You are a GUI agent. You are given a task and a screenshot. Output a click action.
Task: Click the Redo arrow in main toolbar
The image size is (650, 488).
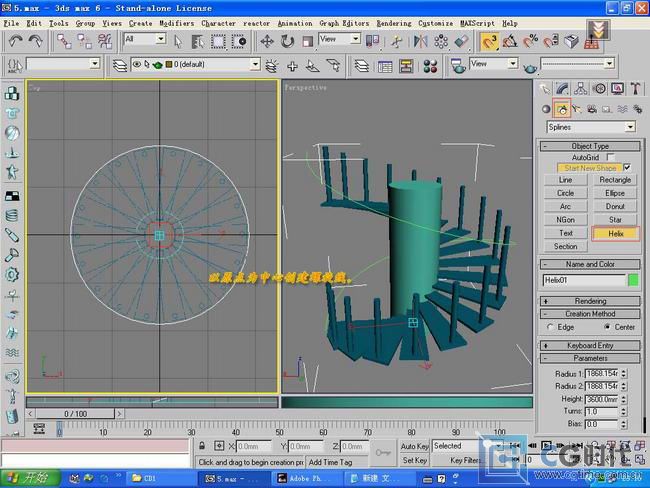(x=35, y=41)
